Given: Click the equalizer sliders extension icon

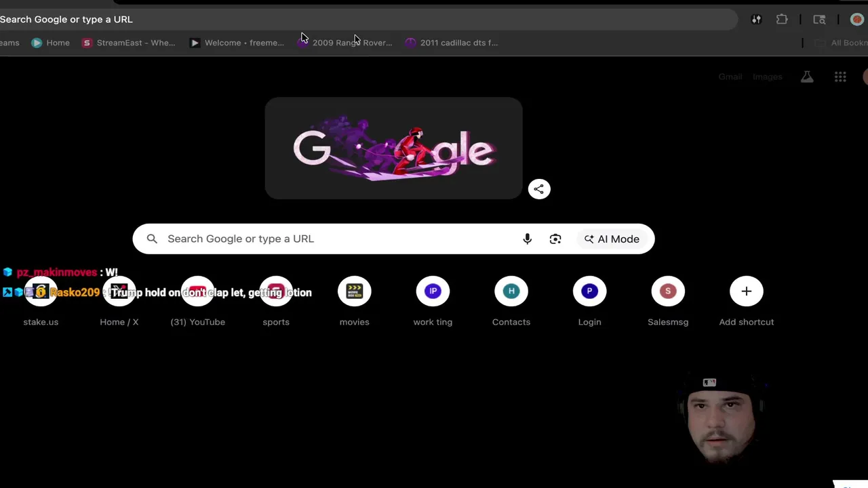Looking at the screenshot, I should pyautogui.click(x=756, y=20).
